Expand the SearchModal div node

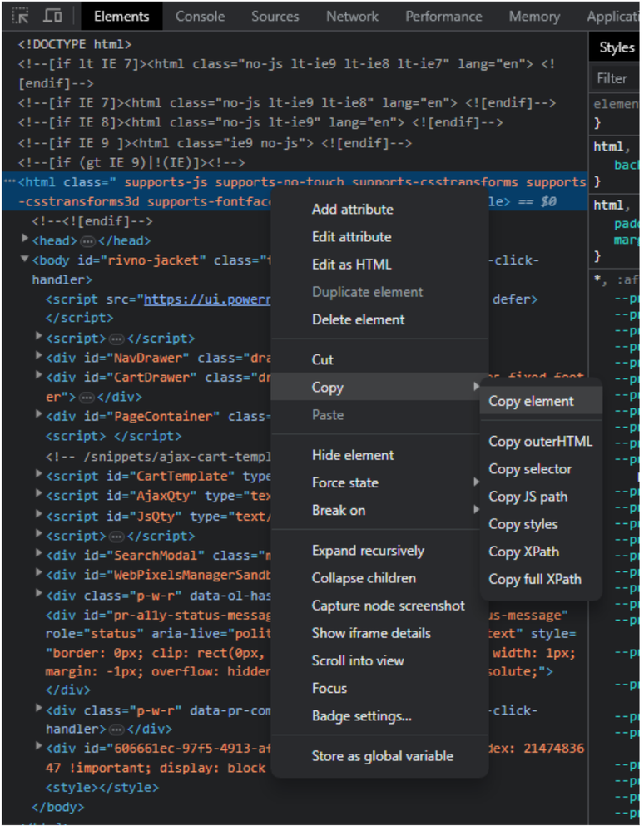point(39,554)
